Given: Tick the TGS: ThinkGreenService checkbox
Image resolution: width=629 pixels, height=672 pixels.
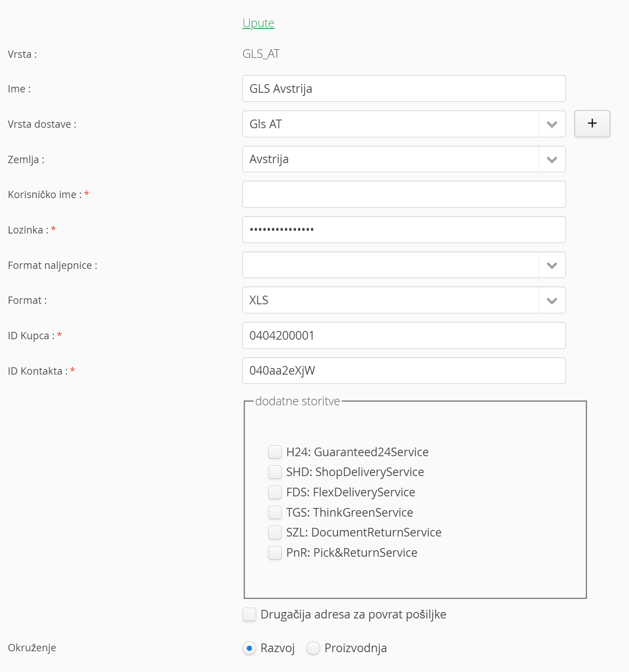Looking at the screenshot, I should point(275,512).
